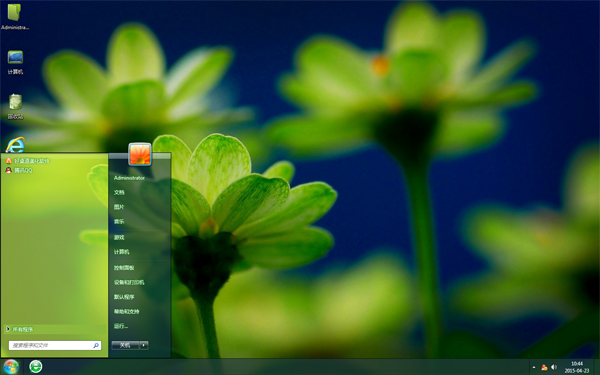600x375 pixels.
Task: Open the clock showing 10:44
Action: [x=577, y=367]
